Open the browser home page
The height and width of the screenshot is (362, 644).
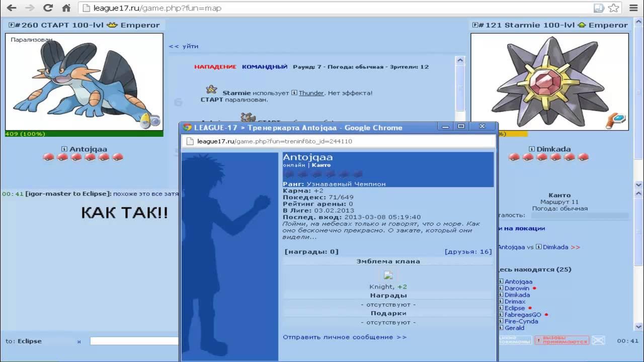tap(66, 8)
